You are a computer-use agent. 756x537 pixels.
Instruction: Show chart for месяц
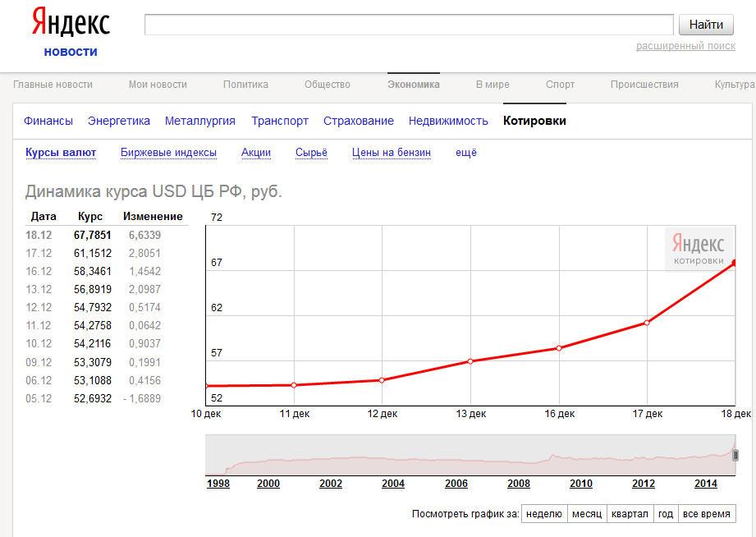point(587,514)
